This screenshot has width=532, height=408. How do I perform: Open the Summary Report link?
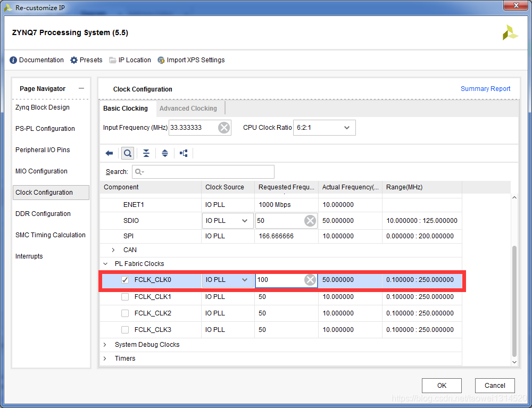(x=486, y=89)
